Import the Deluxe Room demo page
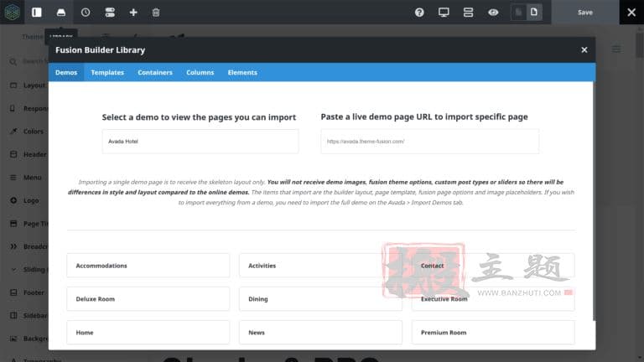This screenshot has height=362, width=644. pyautogui.click(x=148, y=299)
